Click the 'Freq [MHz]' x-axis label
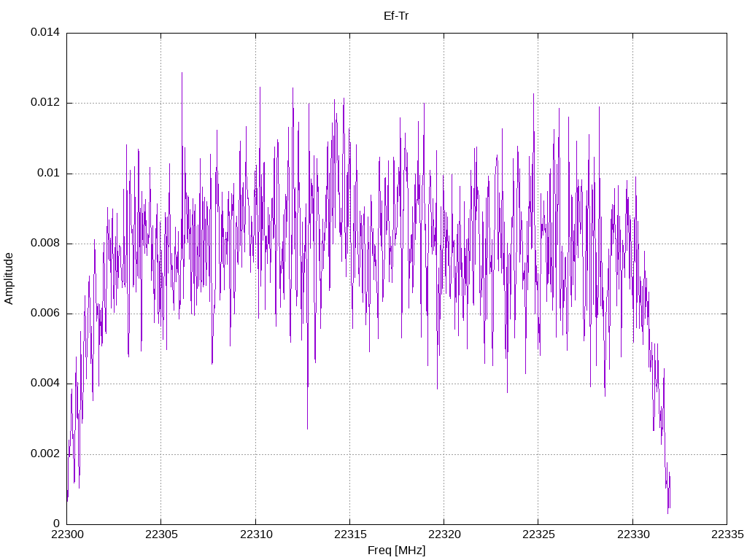This screenshot has height=560, width=747. click(396, 551)
